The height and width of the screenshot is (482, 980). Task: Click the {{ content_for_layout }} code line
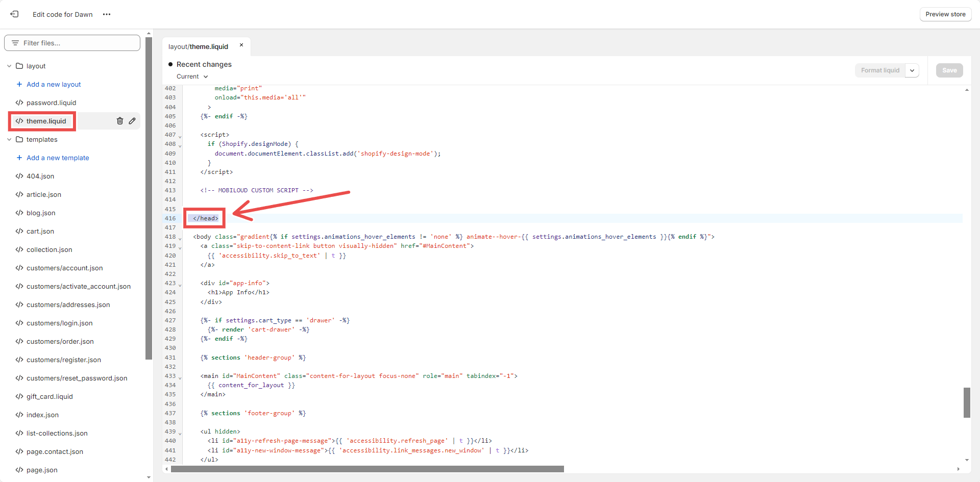(x=251, y=385)
